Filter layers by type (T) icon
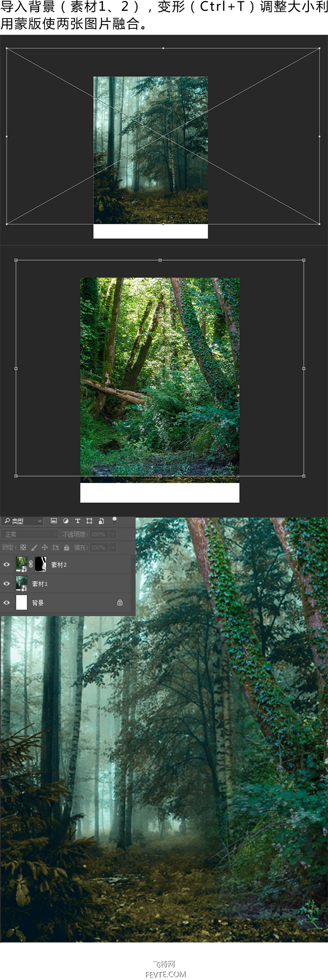The height and width of the screenshot is (980, 328). (x=77, y=521)
